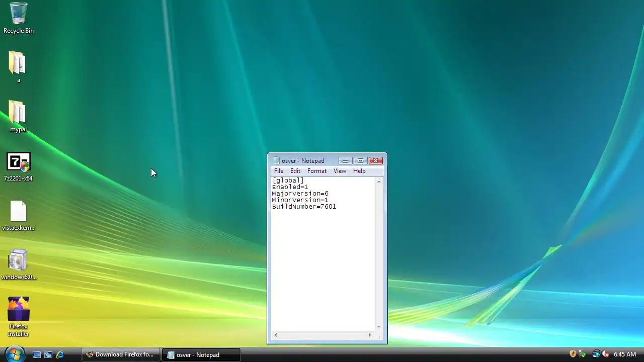Screen dimensions: 644x362
Task: Open the Format menu in Notepad
Action: (317, 171)
